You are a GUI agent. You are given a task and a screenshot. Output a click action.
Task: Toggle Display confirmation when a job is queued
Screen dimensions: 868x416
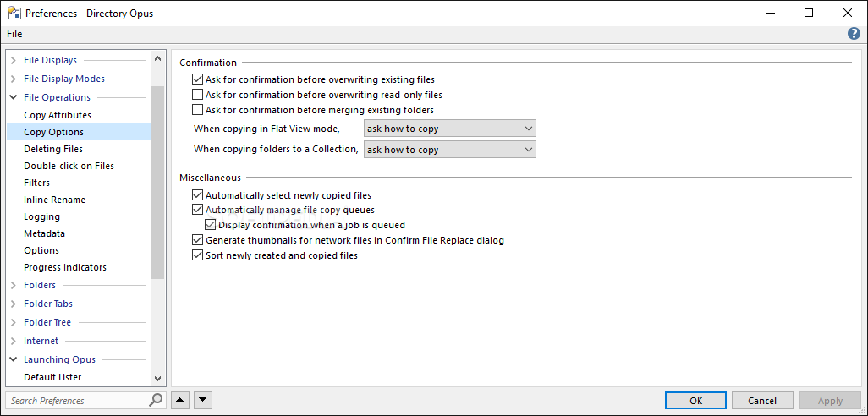point(211,225)
